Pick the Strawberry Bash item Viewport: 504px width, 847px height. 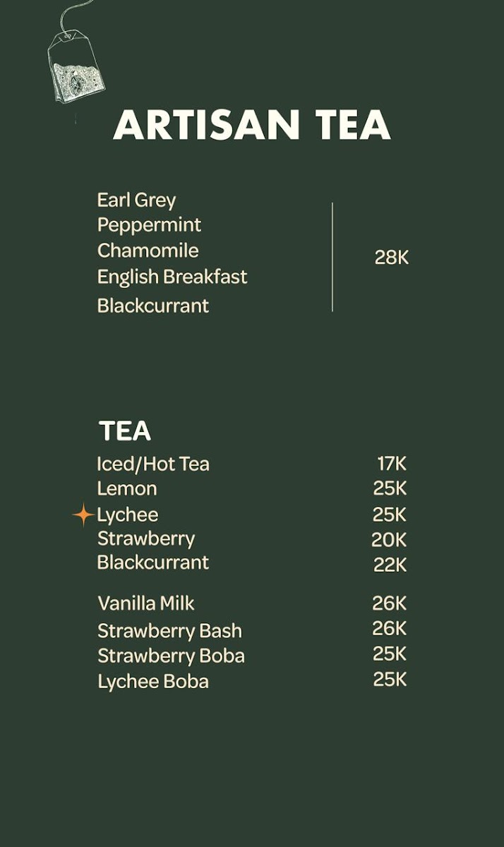tap(169, 630)
